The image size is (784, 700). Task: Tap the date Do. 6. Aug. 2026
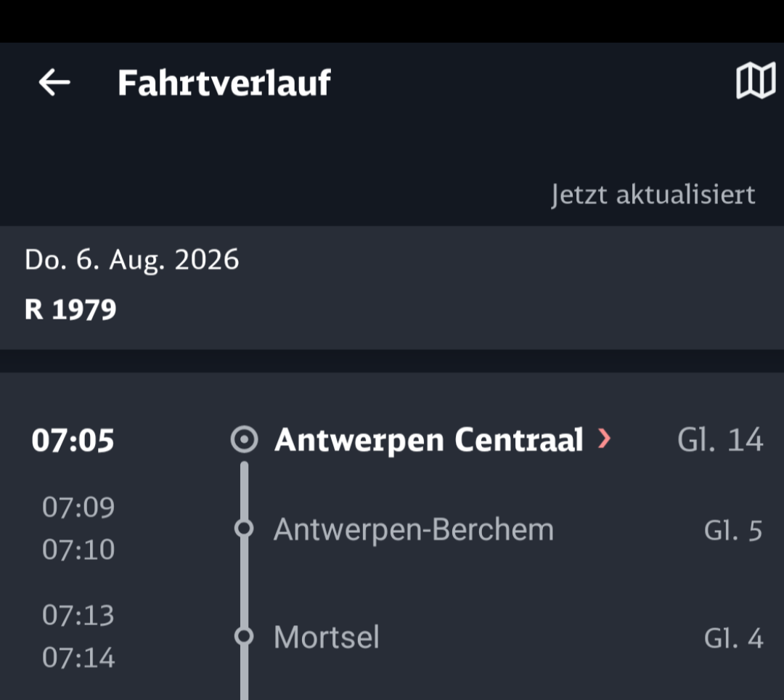point(132,260)
